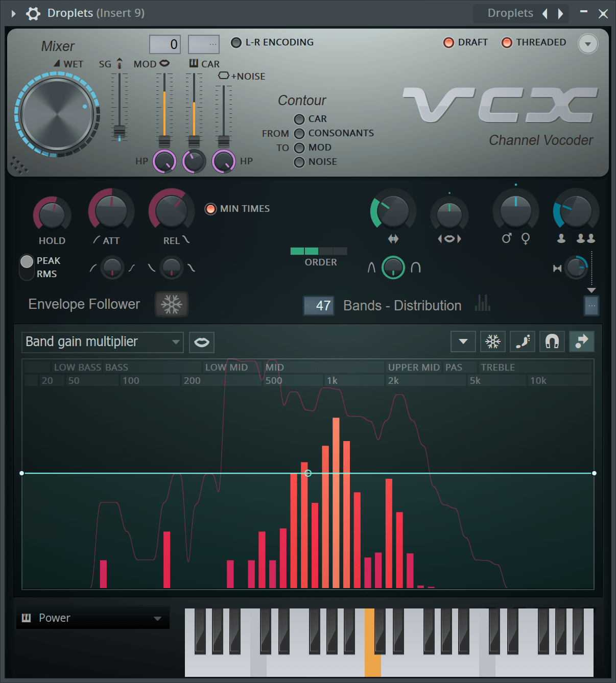This screenshot has height=683, width=616.
Task: Click the plugin settings gear in the title bar
Action: point(33,13)
